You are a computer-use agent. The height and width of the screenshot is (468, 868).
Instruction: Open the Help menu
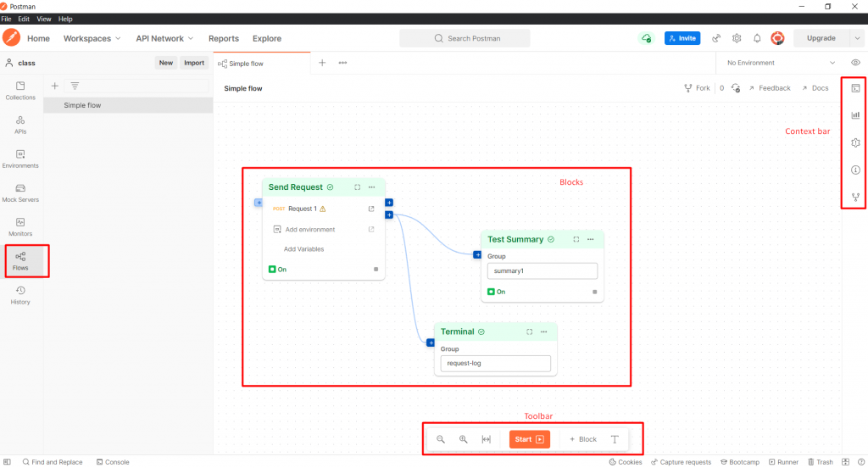65,19
